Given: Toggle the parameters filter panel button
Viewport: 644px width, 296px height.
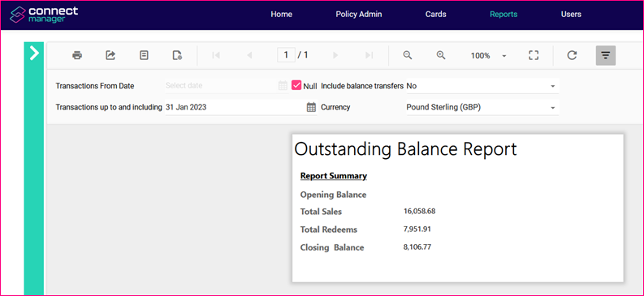Looking at the screenshot, I should point(606,55).
